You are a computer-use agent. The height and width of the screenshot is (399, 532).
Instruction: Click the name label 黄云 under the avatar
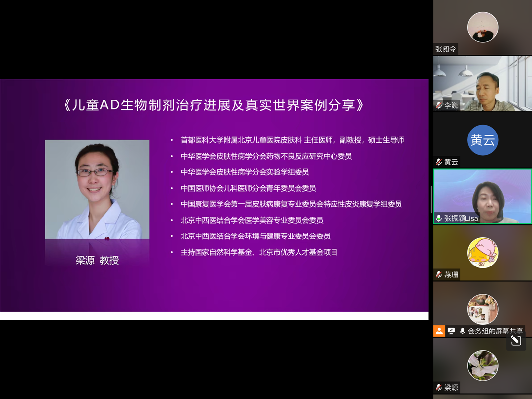(x=451, y=162)
